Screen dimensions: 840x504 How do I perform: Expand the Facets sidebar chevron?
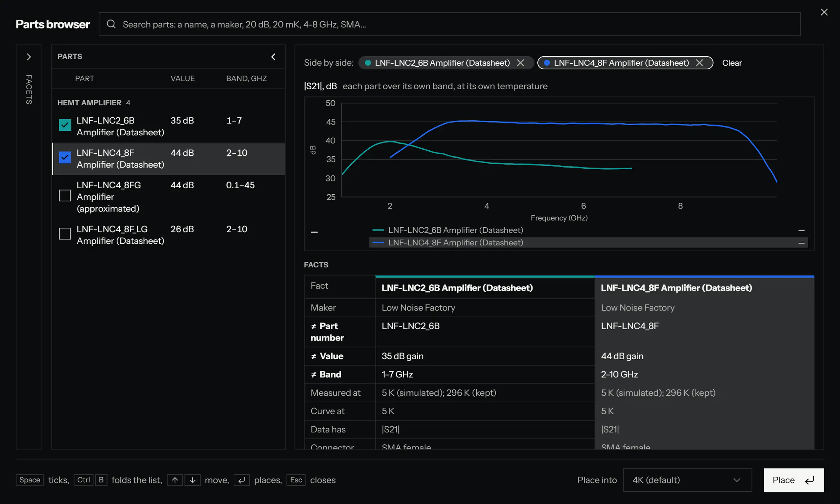pyautogui.click(x=29, y=57)
